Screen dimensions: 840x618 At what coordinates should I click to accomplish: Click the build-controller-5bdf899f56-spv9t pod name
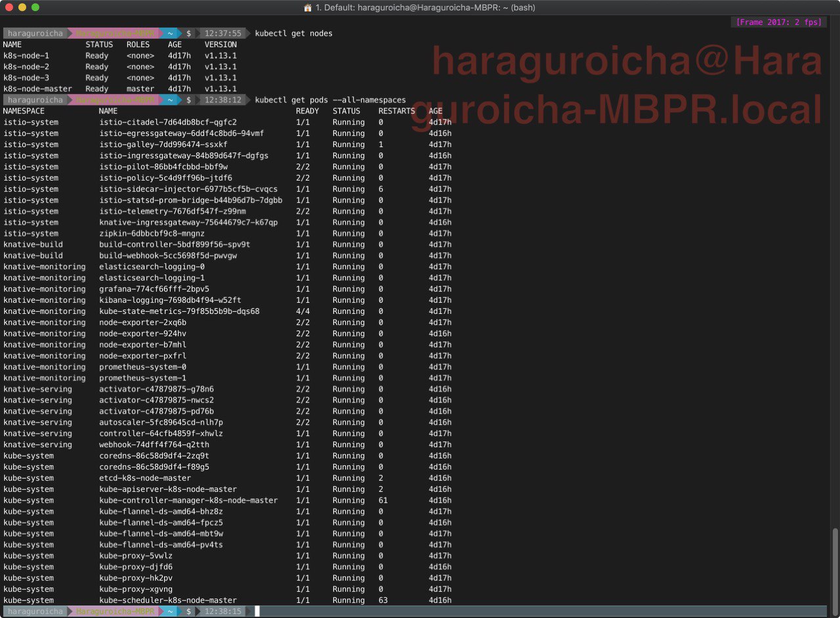pyautogui.click(x=175, y=244)
